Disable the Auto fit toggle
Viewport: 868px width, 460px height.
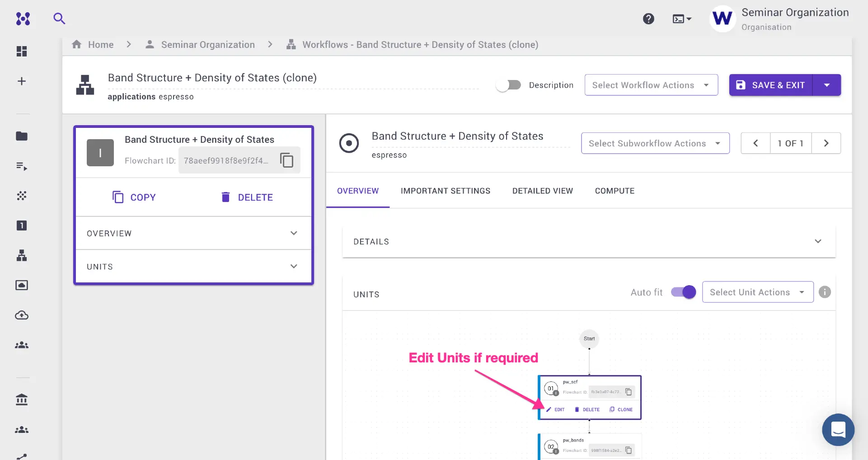[x=683, y=292]
